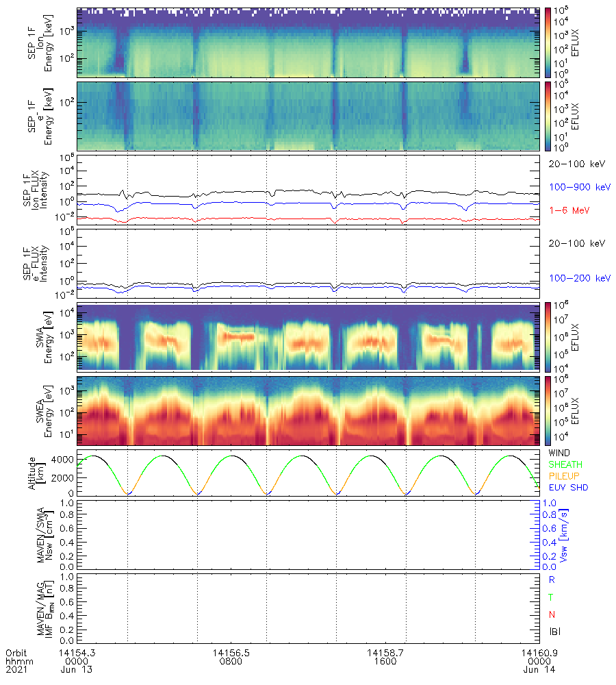This screenshot has height=685, width=616.
Task: Select the WIND legend entry
Action: pyautogui.click(x=561, y=453)
